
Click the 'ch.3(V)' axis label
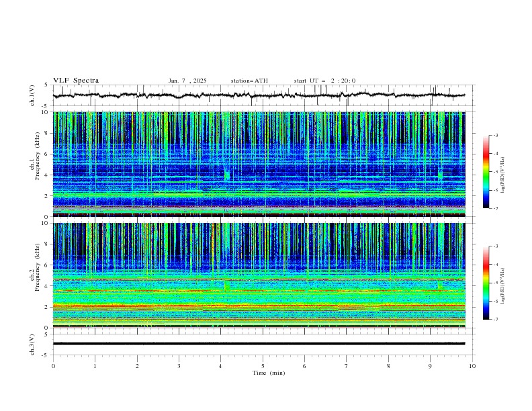point(32,345)
